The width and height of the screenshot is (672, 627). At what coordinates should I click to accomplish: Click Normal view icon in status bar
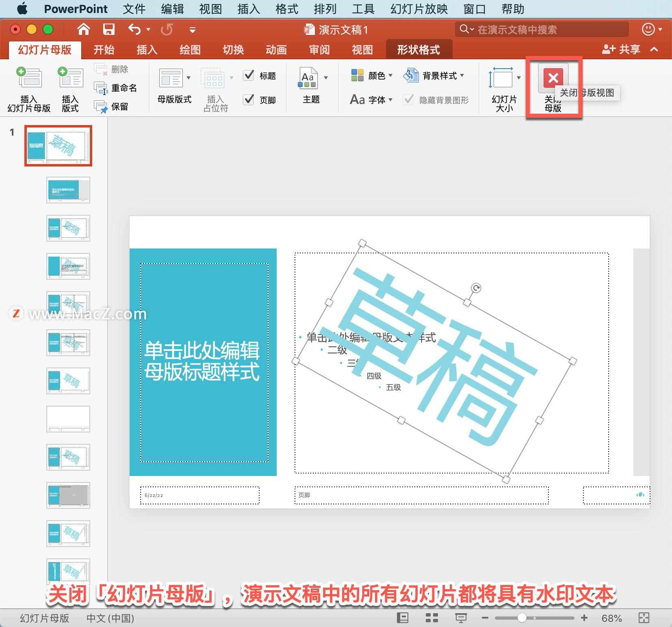pos(402,618)
